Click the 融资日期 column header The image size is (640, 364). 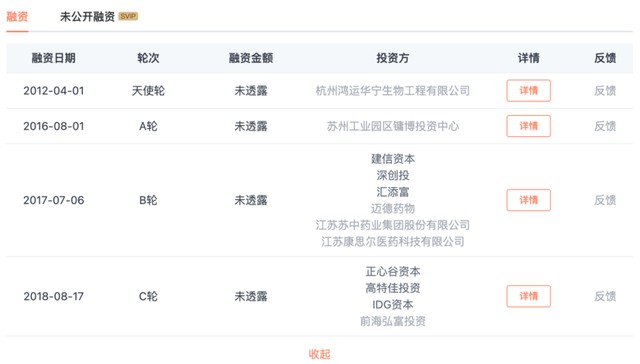[53, 58]
